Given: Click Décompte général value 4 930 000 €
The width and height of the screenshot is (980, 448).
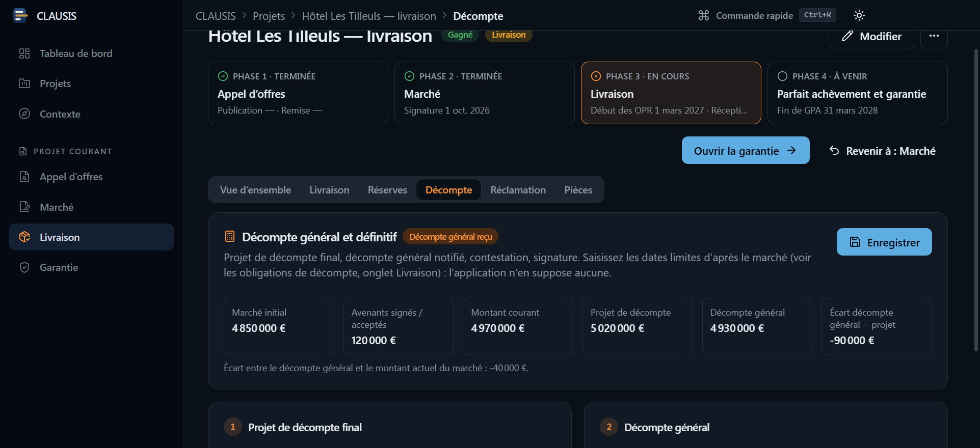Looking at the screenshot, I should click(x=737, y=328).
